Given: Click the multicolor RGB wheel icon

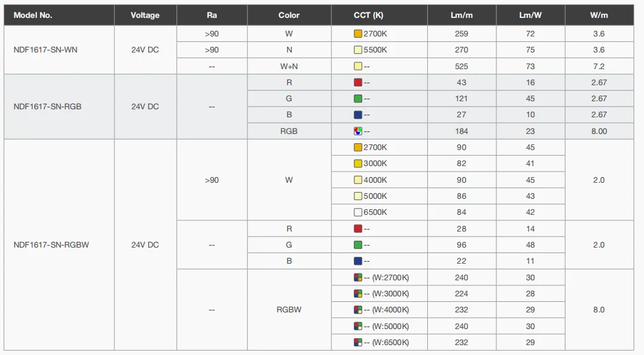Looking at the screenshot, I should pos(358,131).
